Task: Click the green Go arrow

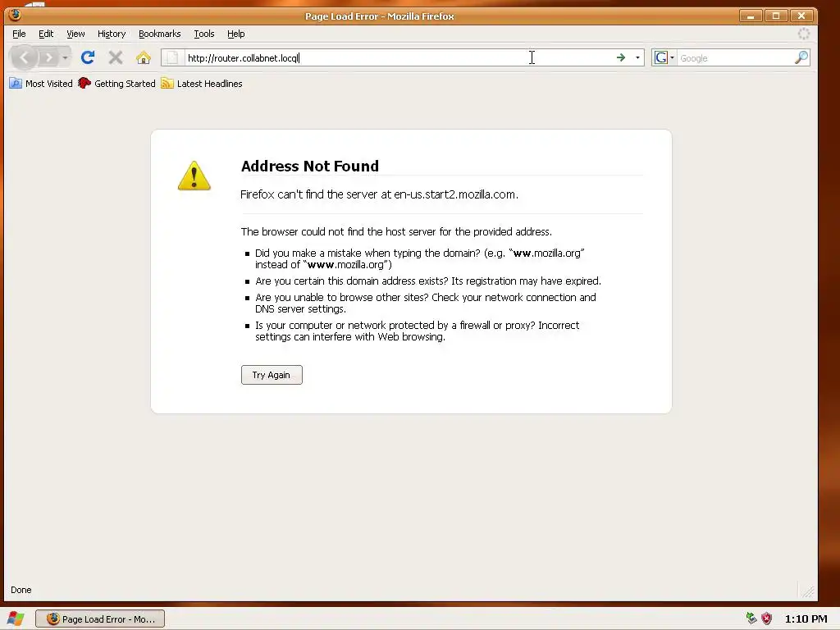Action: (621, 57)
